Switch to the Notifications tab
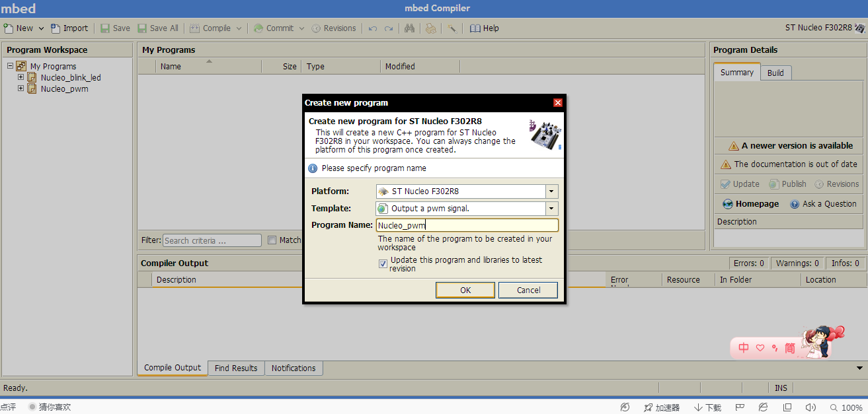Screen dimensions: 868x414 pyautogui.click(x=294, y=368)
